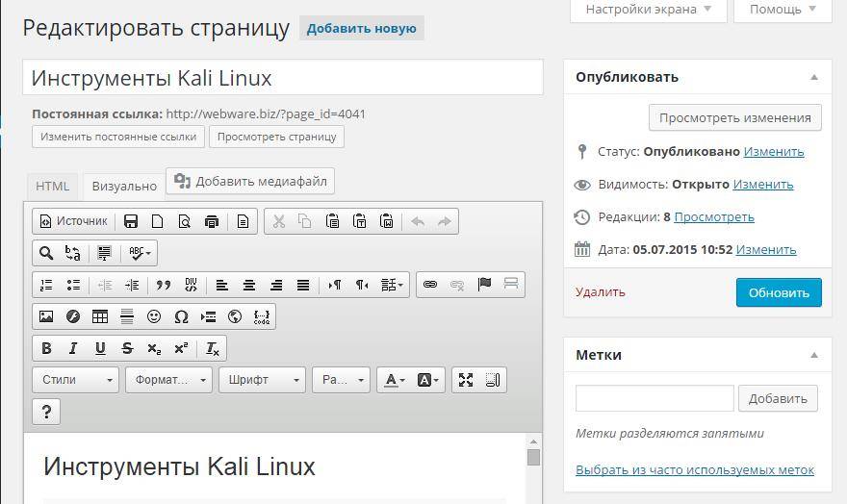
Task: Insert a bulleted list
Action: tap(73, 285)
